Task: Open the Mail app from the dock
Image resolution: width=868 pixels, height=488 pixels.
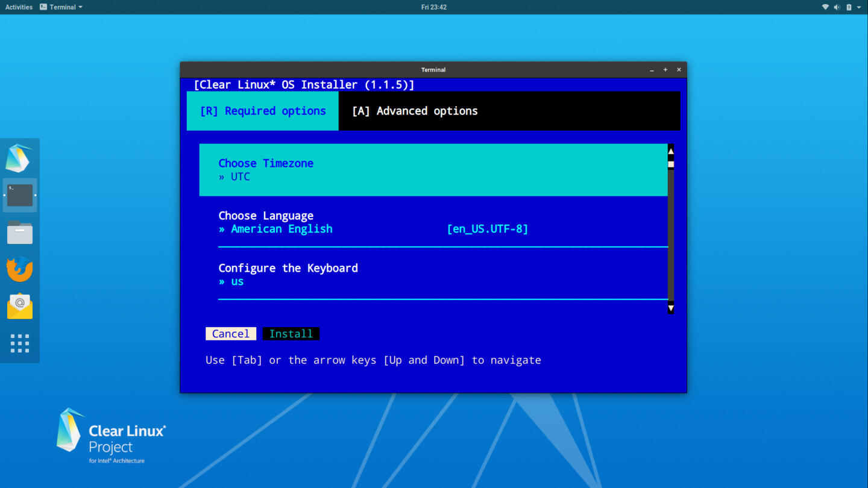Action: coord(20,306)
